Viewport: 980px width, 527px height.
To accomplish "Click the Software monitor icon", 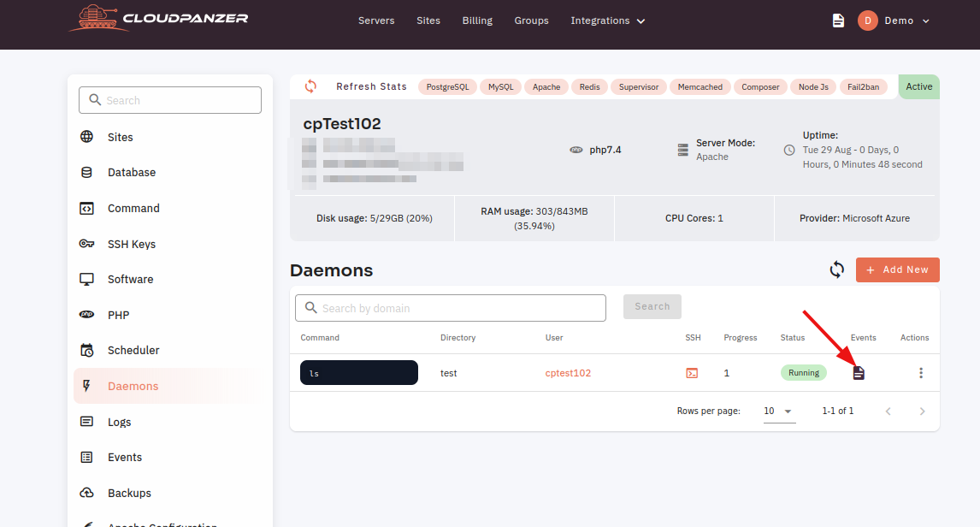I will tap(87, 280).
